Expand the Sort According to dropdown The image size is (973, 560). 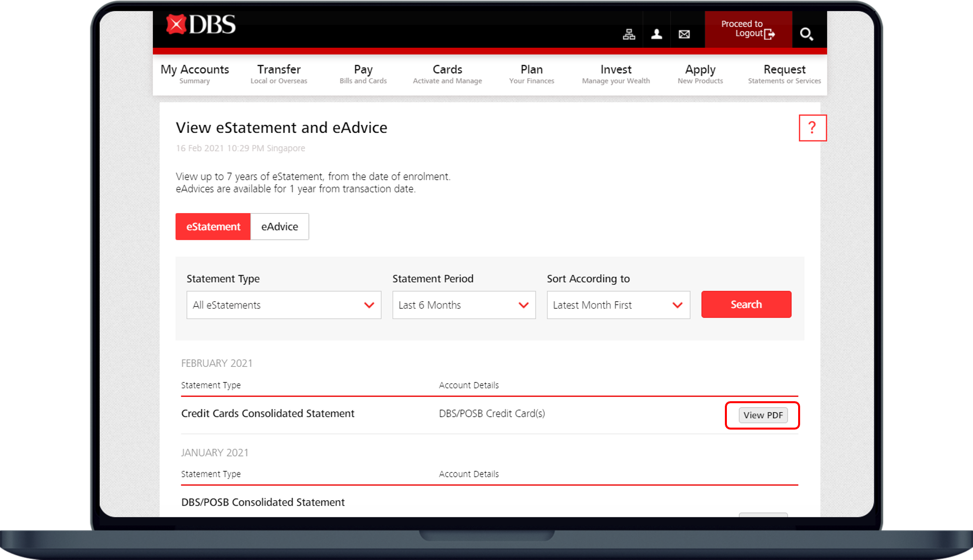[618, 305]
